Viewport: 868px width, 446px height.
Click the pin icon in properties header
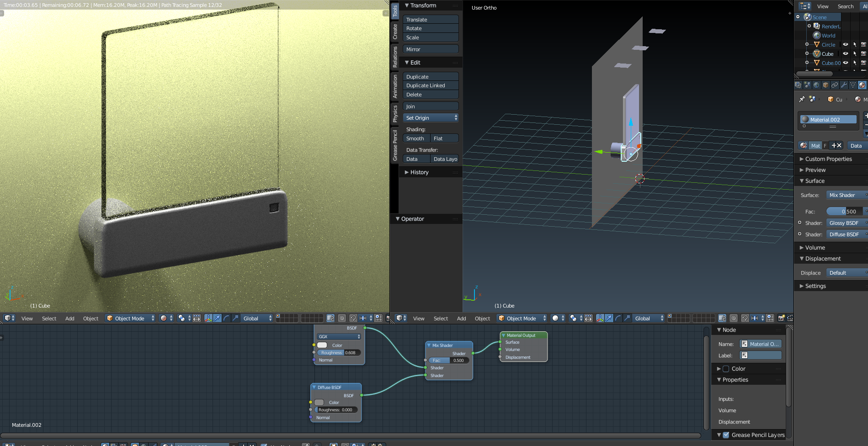802,99
